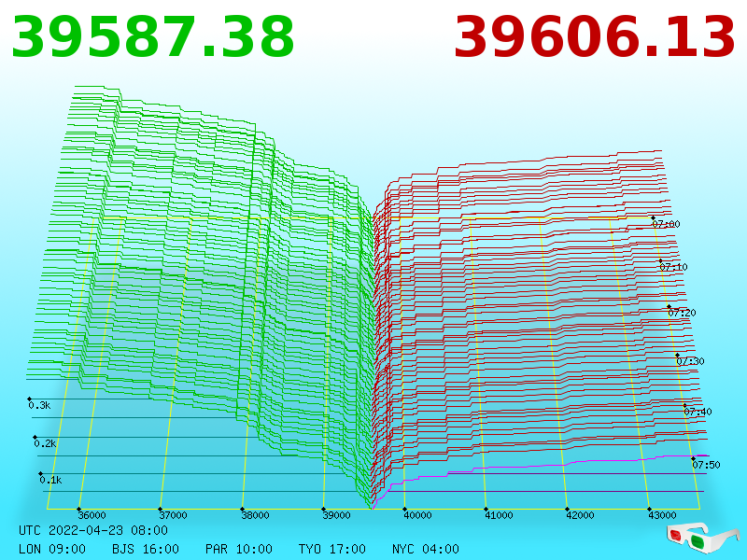Select the 07:40 time axis marker
Viewport: 747px width, 560px height.
click(698, 412)
